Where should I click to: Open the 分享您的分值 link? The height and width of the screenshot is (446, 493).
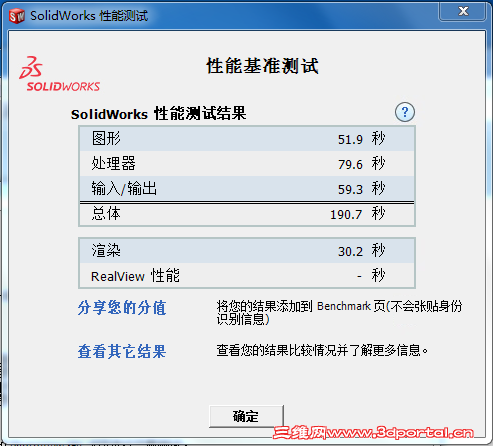pyautogui.click(x=122, y=307)
